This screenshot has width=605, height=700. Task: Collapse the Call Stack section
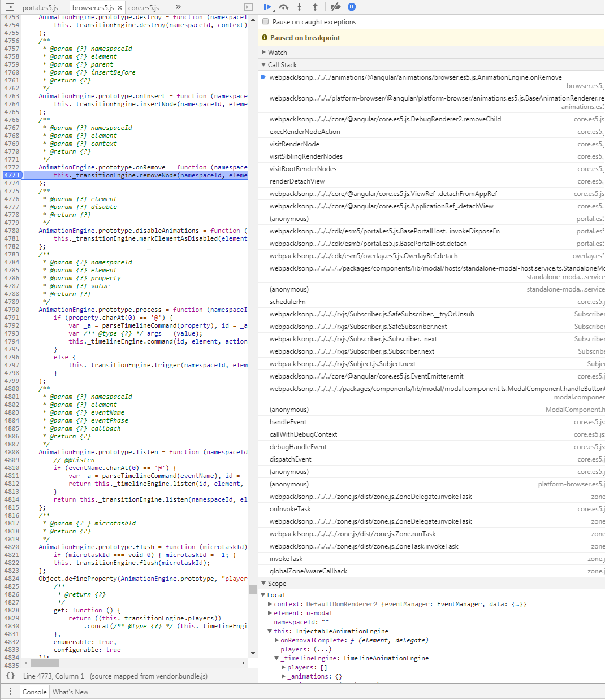point(263,64)
